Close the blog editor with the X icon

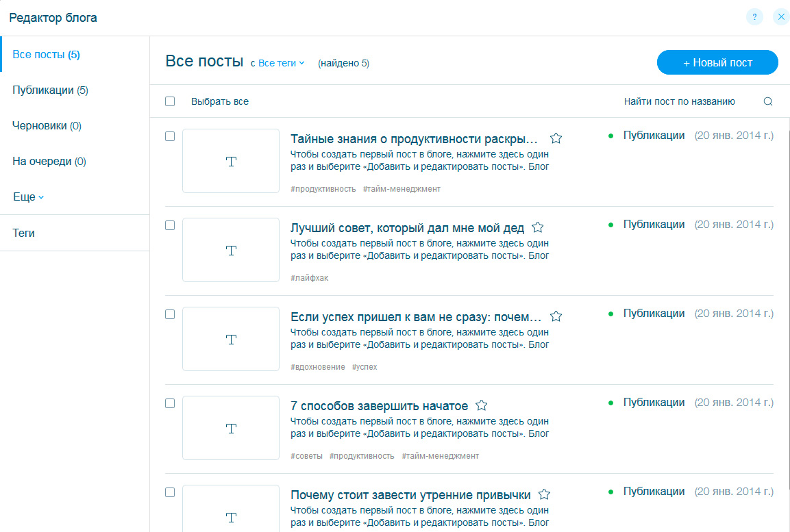tap(780, 18)
